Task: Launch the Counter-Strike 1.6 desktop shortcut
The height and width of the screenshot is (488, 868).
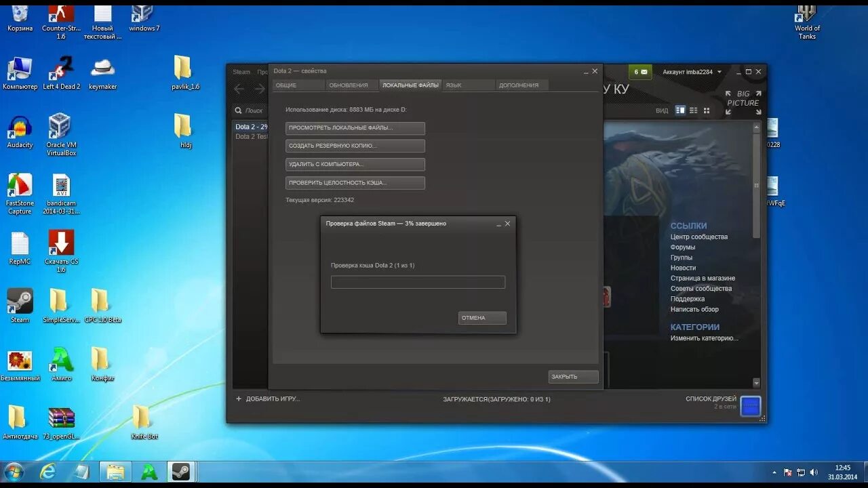Action: click(61, 20)
